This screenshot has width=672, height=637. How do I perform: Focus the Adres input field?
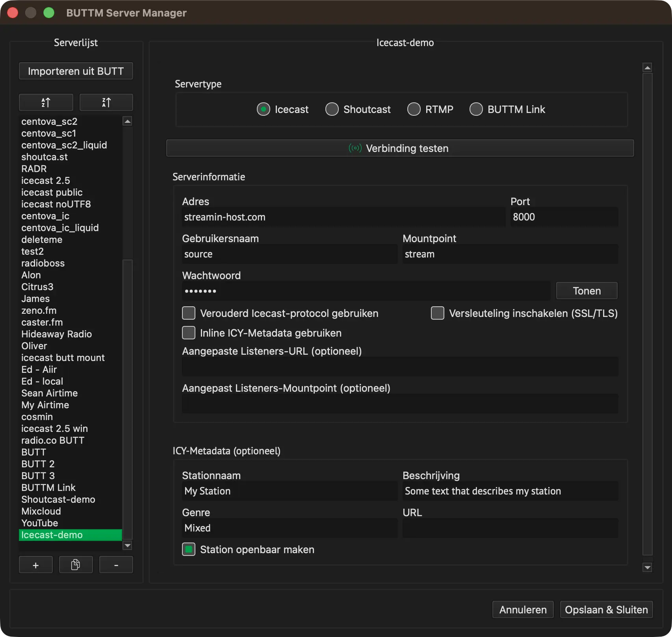(344, 217)
